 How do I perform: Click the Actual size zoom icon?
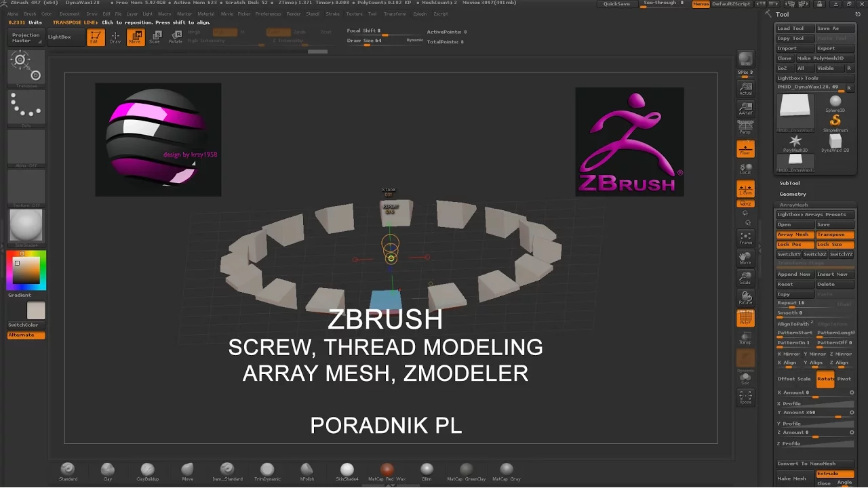point(745,89)
